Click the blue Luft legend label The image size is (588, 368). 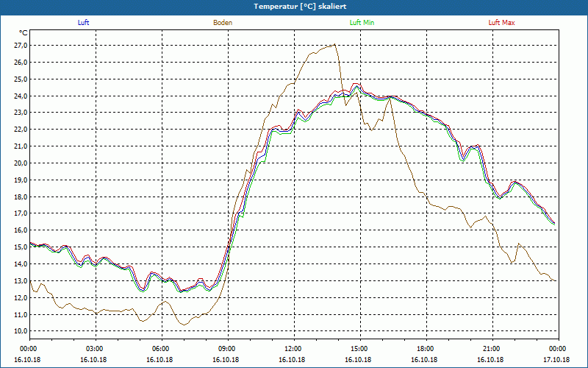(83, 23)
